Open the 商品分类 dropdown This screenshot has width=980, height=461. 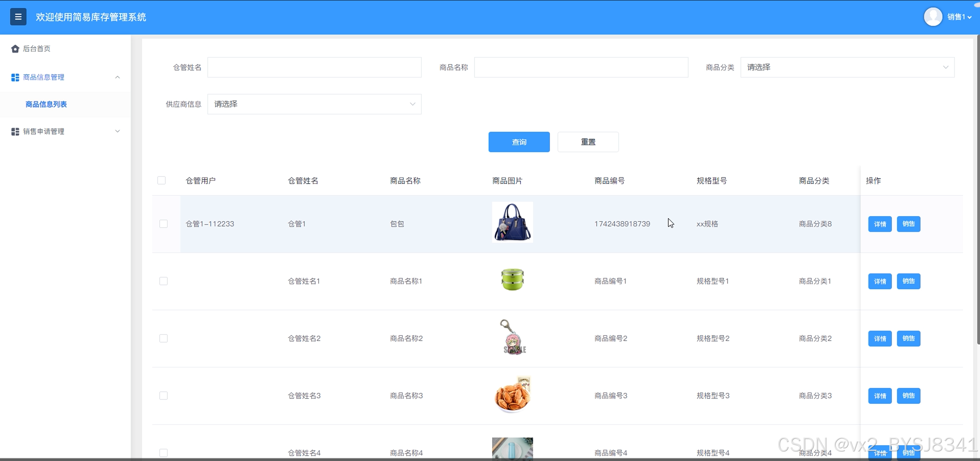(847, 67)
